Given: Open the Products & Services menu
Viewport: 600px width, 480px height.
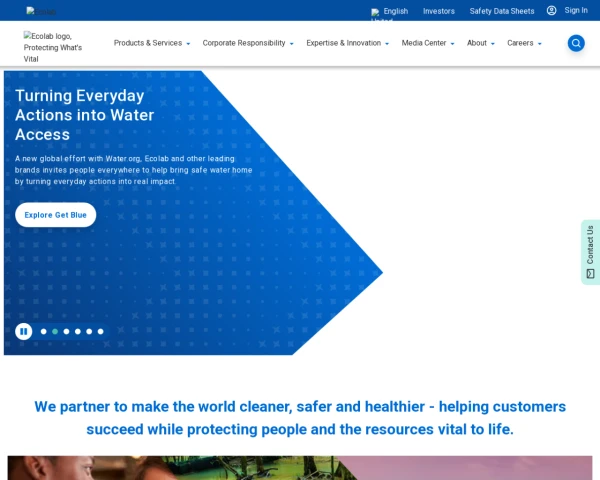Looking at the screenshot, I should (148, 43).
